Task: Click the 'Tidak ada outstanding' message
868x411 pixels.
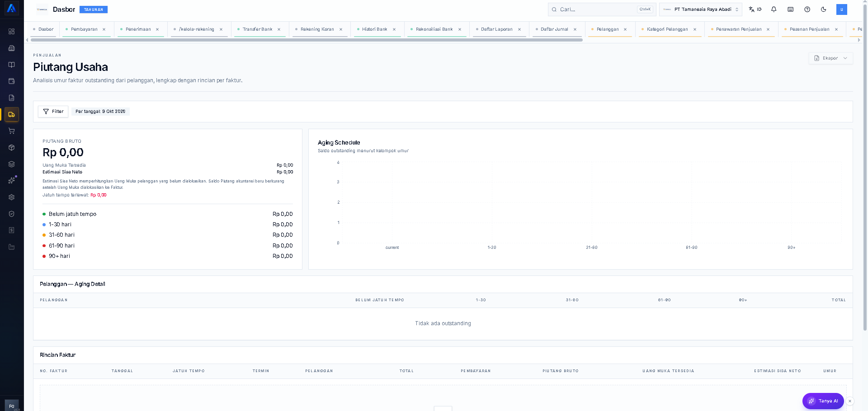Action: (x=443, y=323)
